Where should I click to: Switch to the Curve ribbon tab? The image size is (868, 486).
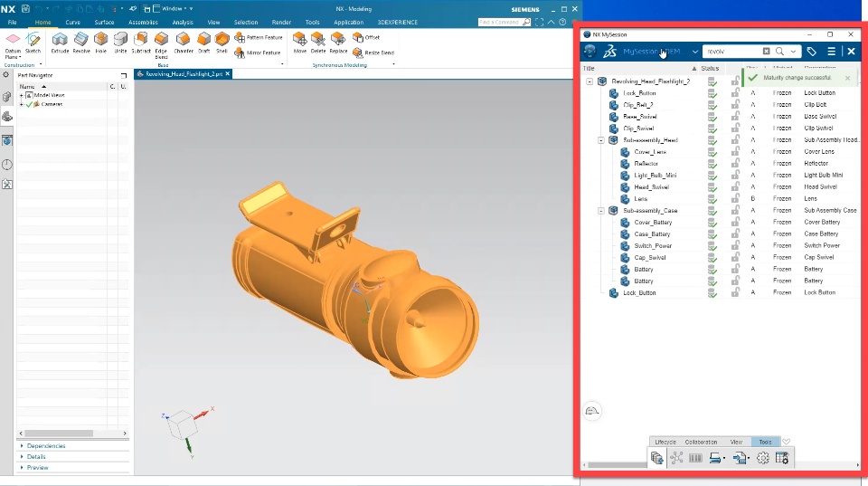pyautogui.click(x=72, y=22)
